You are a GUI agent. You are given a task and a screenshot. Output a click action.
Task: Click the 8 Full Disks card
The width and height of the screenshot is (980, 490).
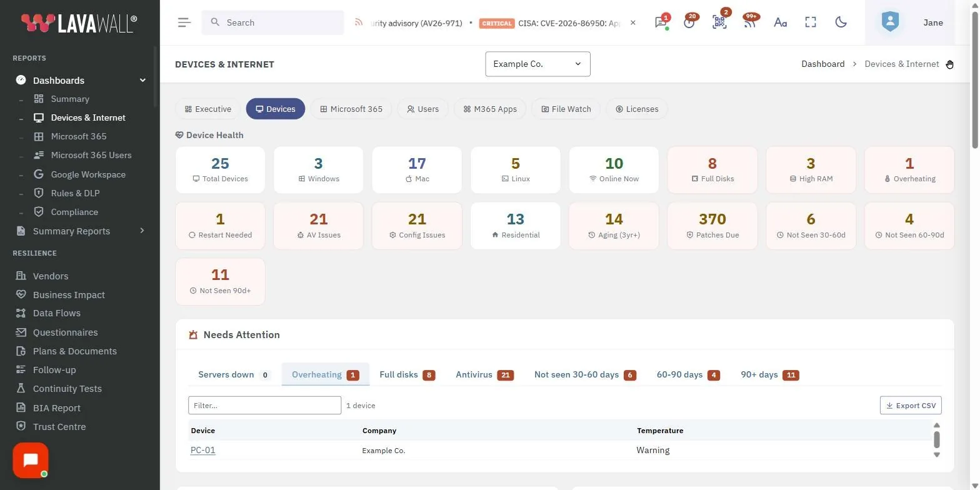point(712,170)
